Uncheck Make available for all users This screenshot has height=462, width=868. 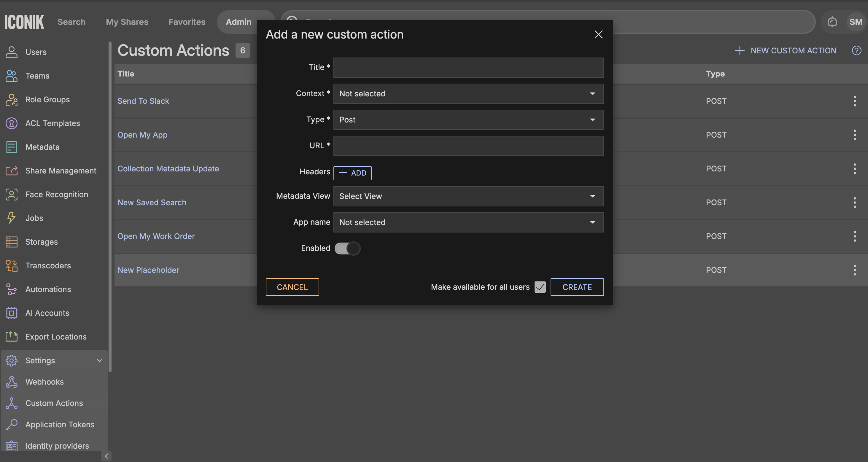(540, 287)
